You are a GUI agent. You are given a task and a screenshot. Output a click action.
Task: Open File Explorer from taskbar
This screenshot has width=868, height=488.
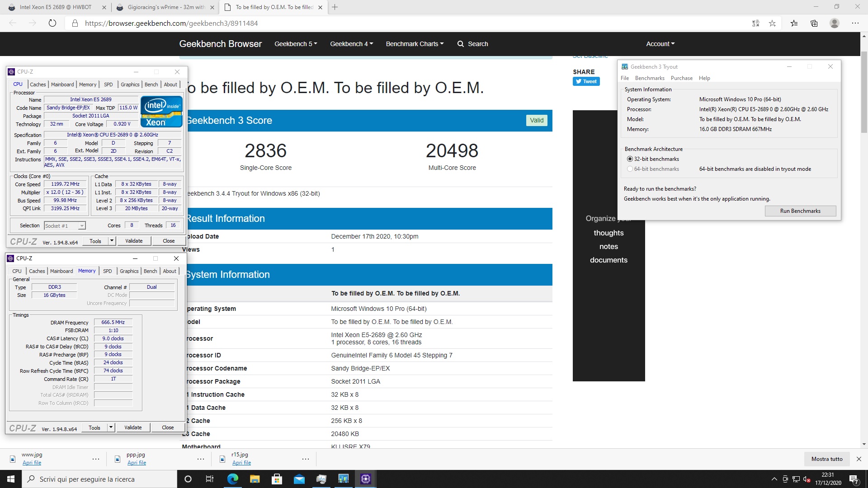[x=255, y=479]
